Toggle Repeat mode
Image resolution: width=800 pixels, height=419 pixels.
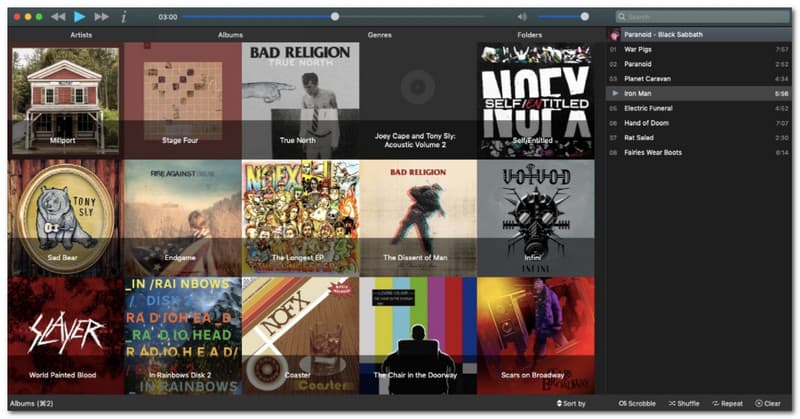tap(728, 404)
